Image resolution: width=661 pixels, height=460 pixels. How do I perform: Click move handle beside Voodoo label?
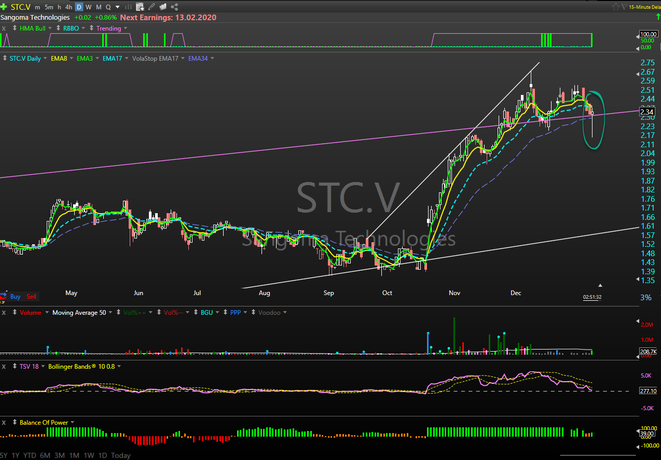point(253,312)
